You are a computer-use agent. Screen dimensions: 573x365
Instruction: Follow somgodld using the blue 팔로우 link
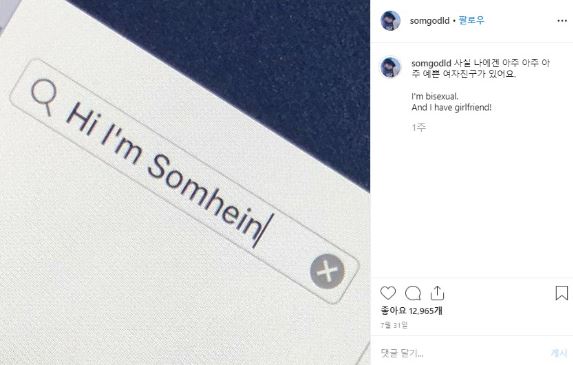[471, 20]
